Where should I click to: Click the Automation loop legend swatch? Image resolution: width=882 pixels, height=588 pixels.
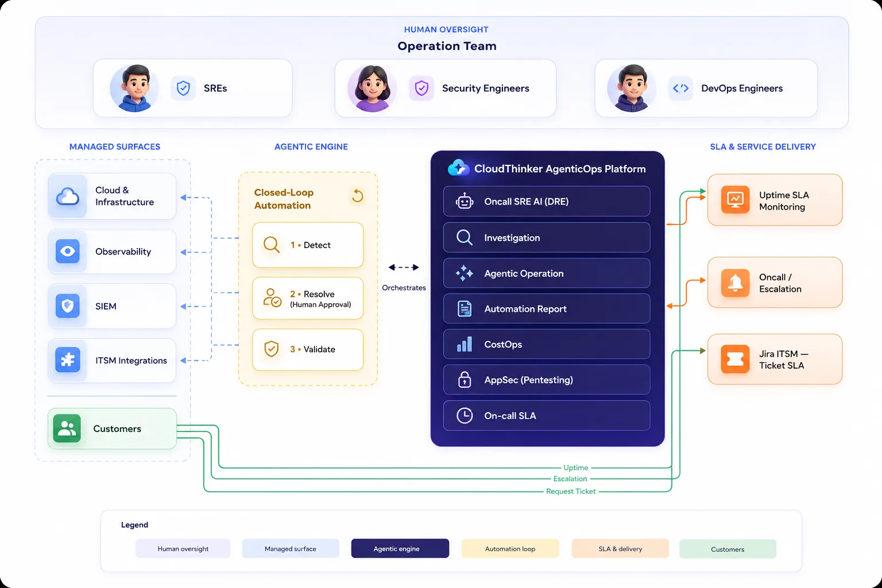(510, 549)
